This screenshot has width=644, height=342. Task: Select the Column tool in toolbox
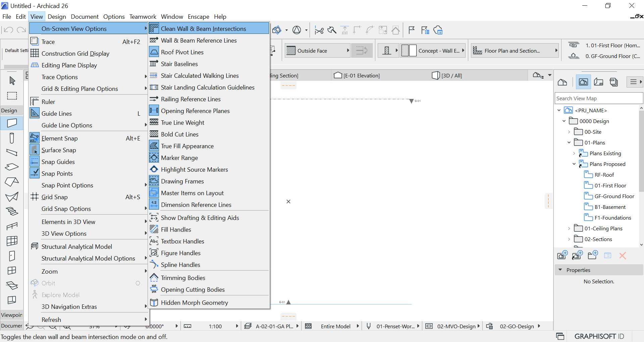coord(12,138)
